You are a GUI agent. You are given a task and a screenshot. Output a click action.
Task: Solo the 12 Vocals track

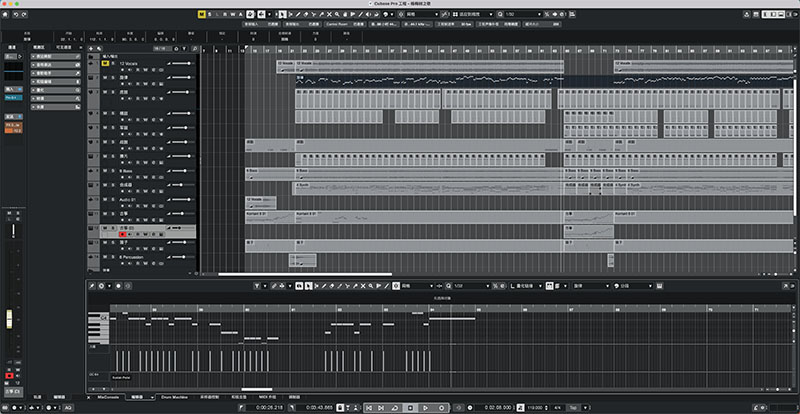(113, 63)
